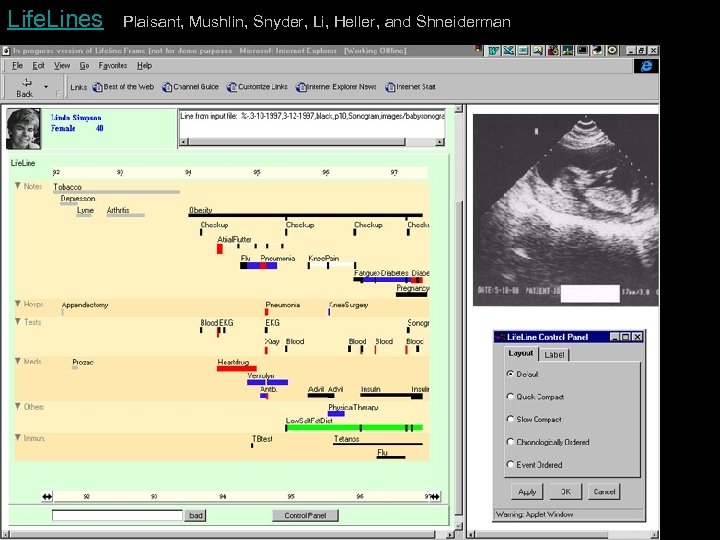Image resolution: width=720 pixels, height=540 pixels.
Task: Open the File menu
Action: coord(17,66)
